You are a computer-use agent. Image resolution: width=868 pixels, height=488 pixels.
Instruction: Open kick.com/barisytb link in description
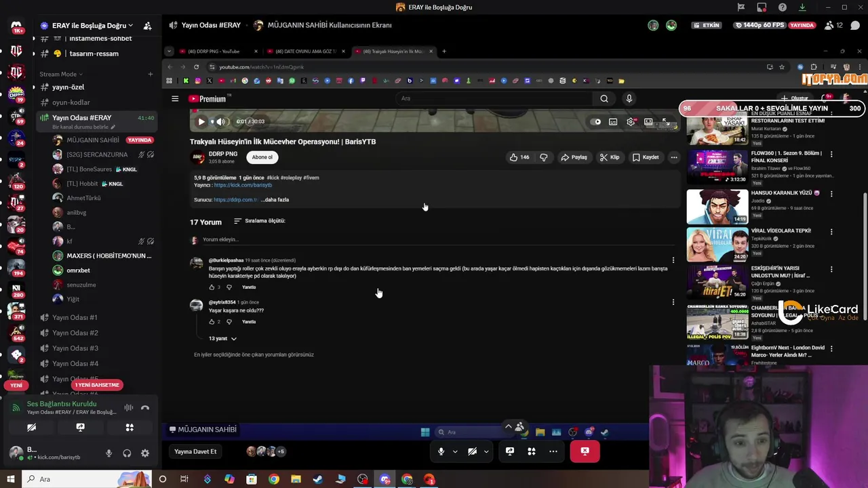[243, 185]
